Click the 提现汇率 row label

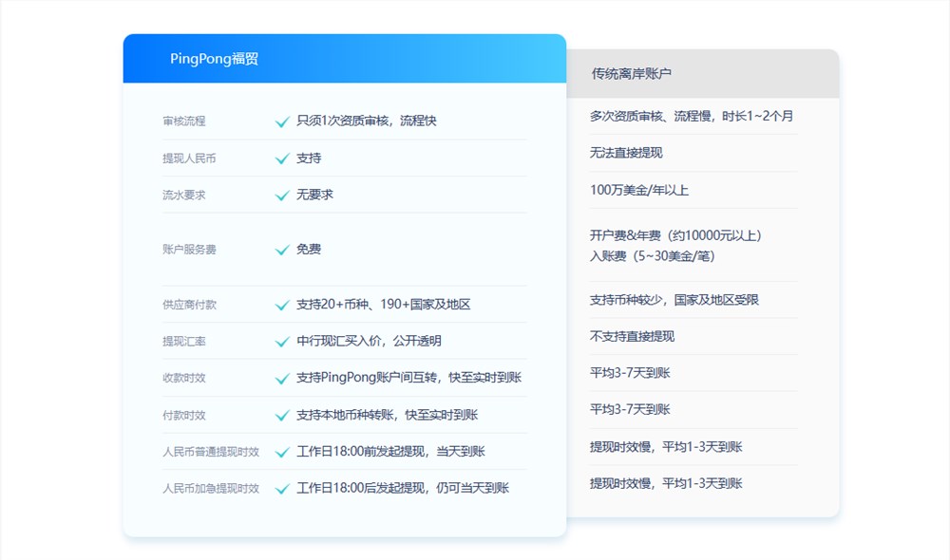click(184, 342)
